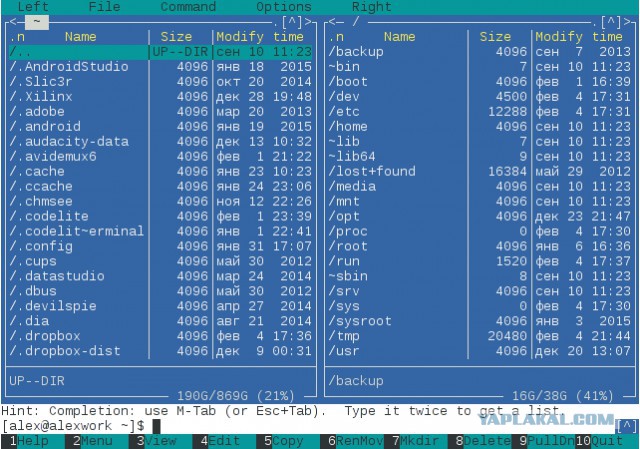Viewport: 640px width, 449px height.
Task: Sort left panel by Size column
Action: [176, 37]
